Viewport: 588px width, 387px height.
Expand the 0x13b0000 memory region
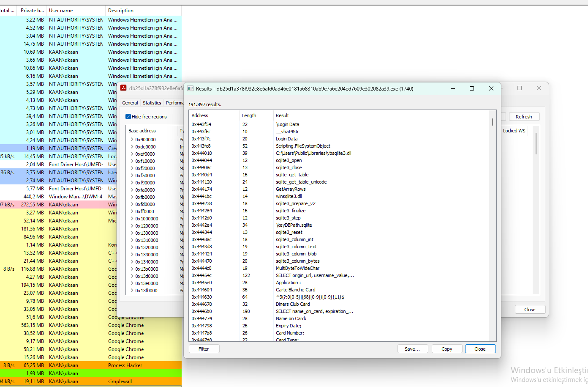pyautogui.click(x=132, y=269)
